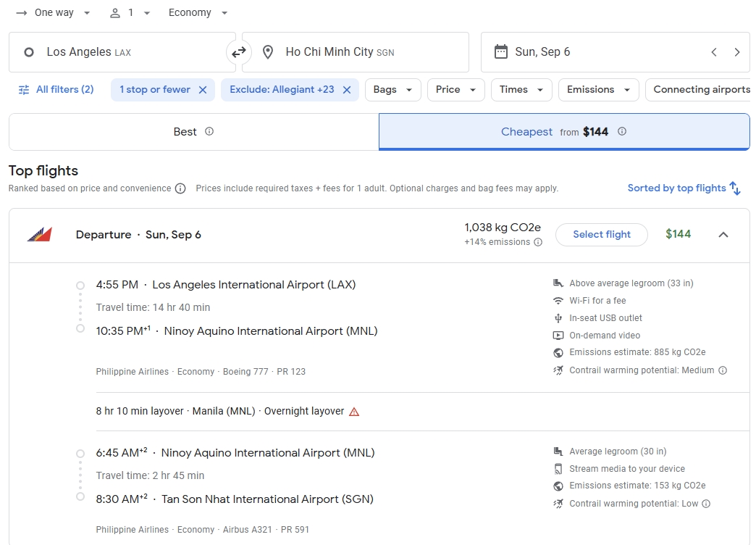
Task: Show info about Medium contrail warming potential
Action: pos(723,371)
